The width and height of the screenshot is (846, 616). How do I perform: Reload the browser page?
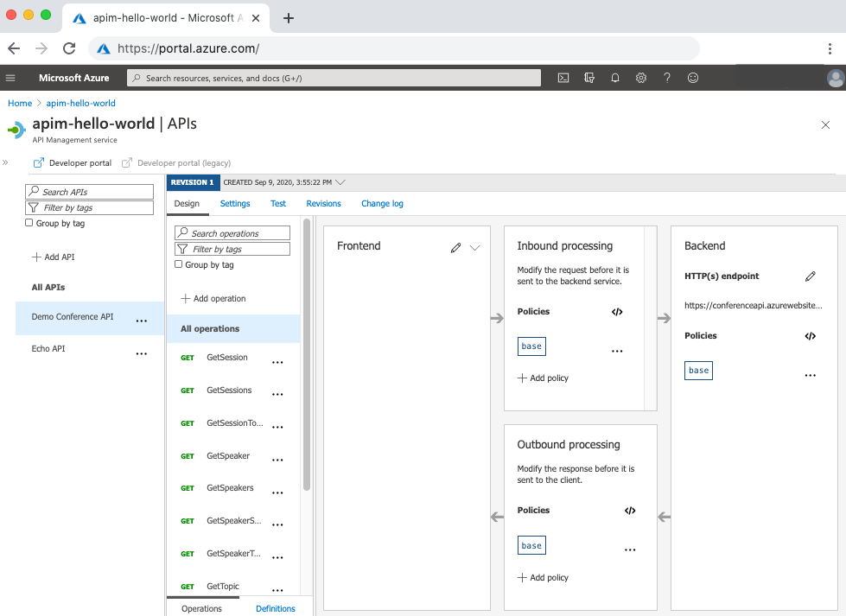click(69, 48)
